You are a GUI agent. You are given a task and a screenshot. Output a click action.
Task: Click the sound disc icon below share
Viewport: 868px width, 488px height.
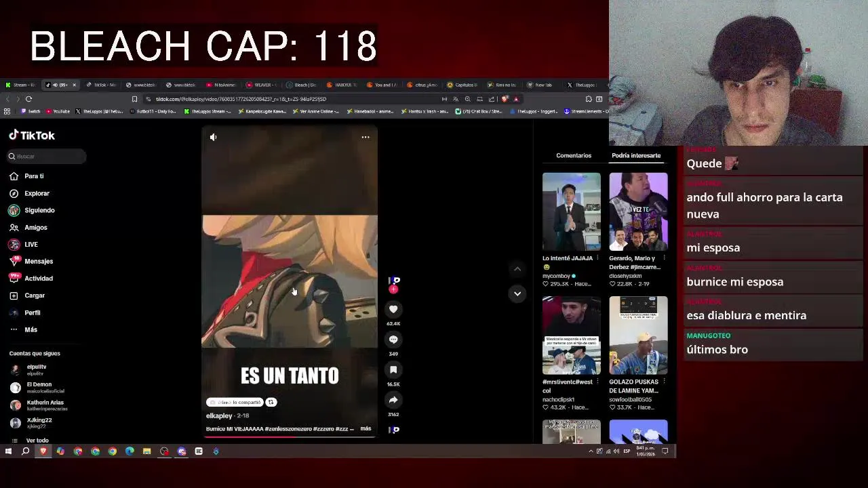[393, 430]
